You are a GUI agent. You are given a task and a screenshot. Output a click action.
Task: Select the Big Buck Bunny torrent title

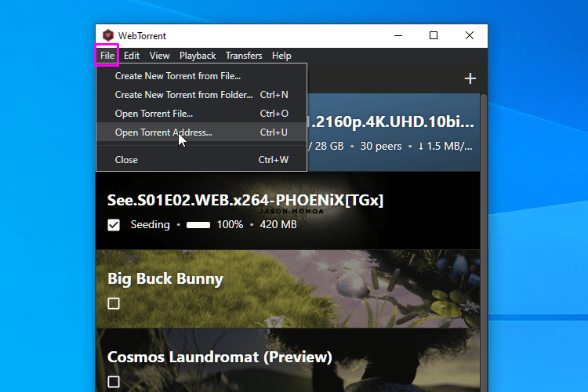pos(165,279)
